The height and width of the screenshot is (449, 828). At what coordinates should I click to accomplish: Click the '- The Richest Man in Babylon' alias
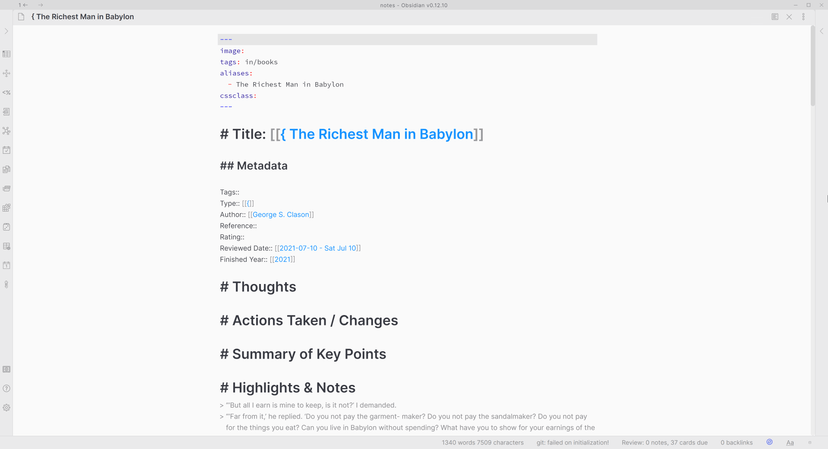[x=286, y=85]
